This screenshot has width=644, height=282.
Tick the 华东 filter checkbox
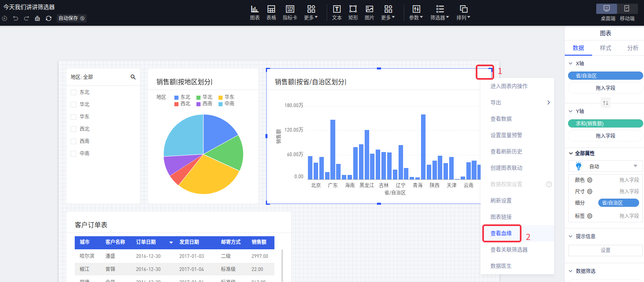pos(74,117)
